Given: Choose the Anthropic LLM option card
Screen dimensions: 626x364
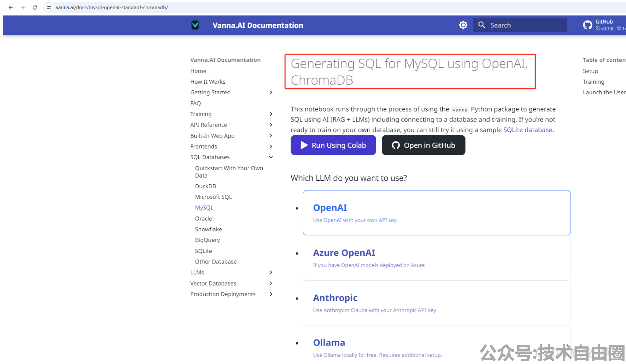Looking at the screenshot, I should tap(436, 303).
